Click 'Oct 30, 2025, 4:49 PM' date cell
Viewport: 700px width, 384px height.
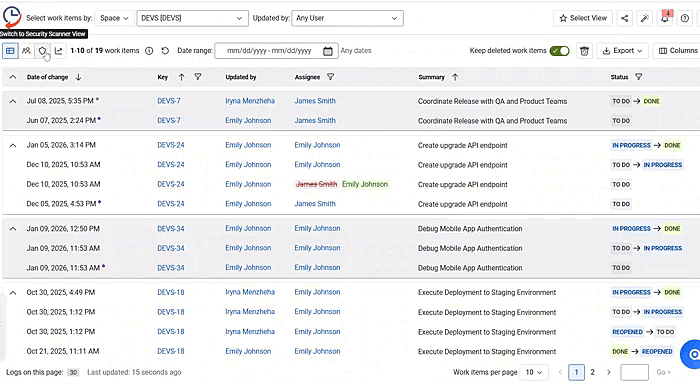point(61,293)
